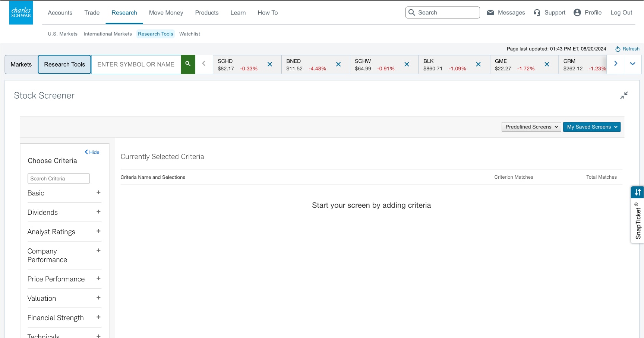The height and width of the screenshot is (338, 644).
Task: Remove BLK from the ticker strip
Action: (478, 64)
